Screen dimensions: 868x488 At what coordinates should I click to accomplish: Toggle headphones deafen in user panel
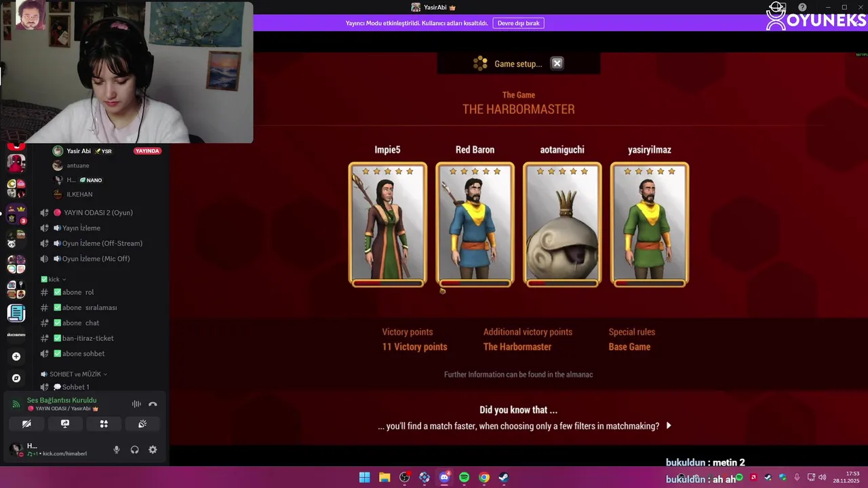134,449
